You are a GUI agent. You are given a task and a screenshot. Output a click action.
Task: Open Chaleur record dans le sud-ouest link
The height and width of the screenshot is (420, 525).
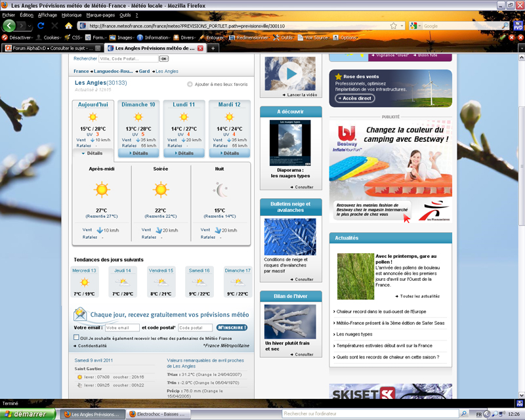(381, 312)
